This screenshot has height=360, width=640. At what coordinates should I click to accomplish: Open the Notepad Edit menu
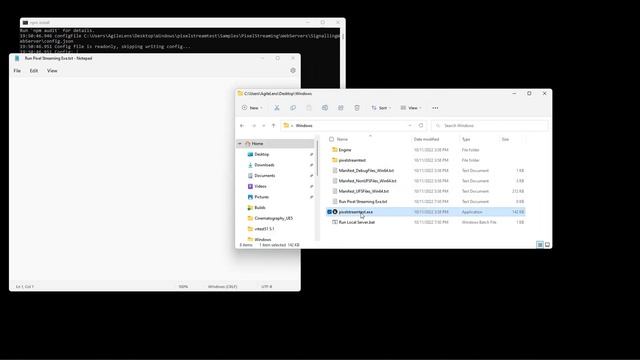34,71
